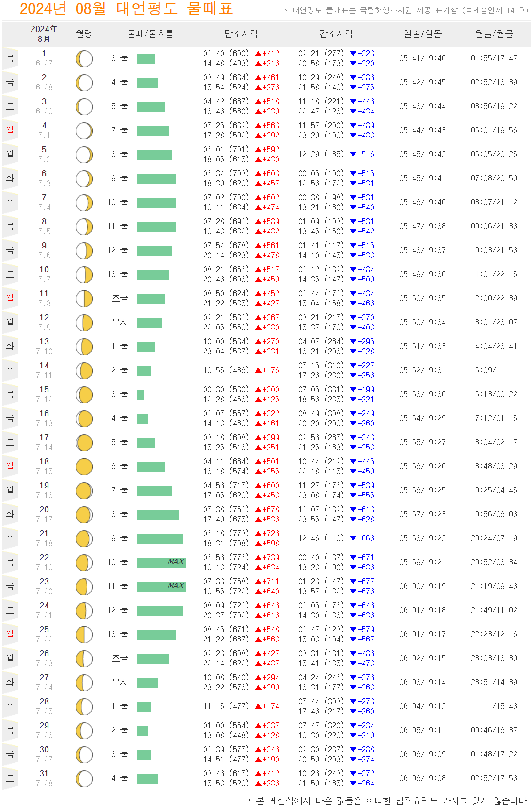Click the moon phase icon for August 27
532x808 pixels.
pyautogui.click(x=84, y=683)
